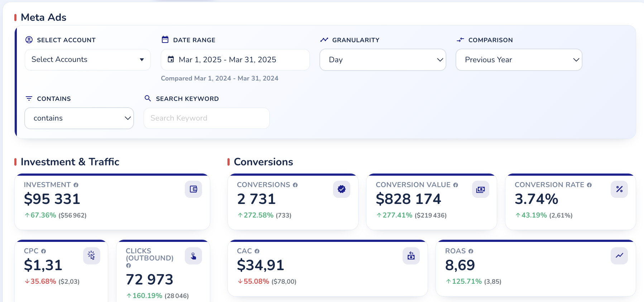644x302 pixels.
Task: Click the Conversion Value $828 174
Action: [409, 199]
